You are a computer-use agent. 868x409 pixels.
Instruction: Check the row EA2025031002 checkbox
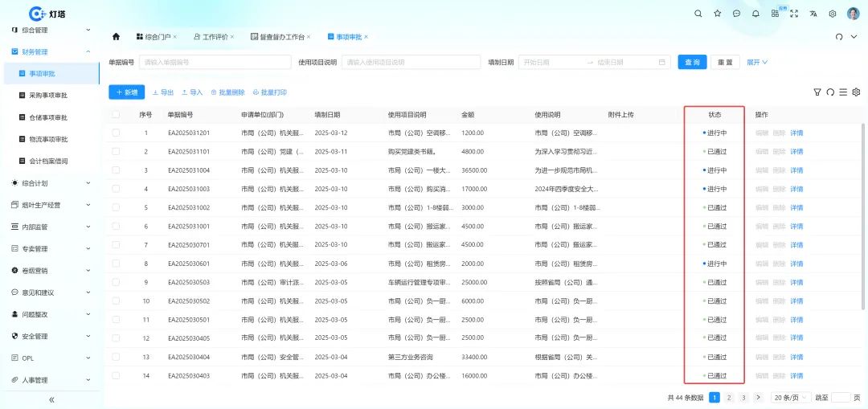coord(116,207)
